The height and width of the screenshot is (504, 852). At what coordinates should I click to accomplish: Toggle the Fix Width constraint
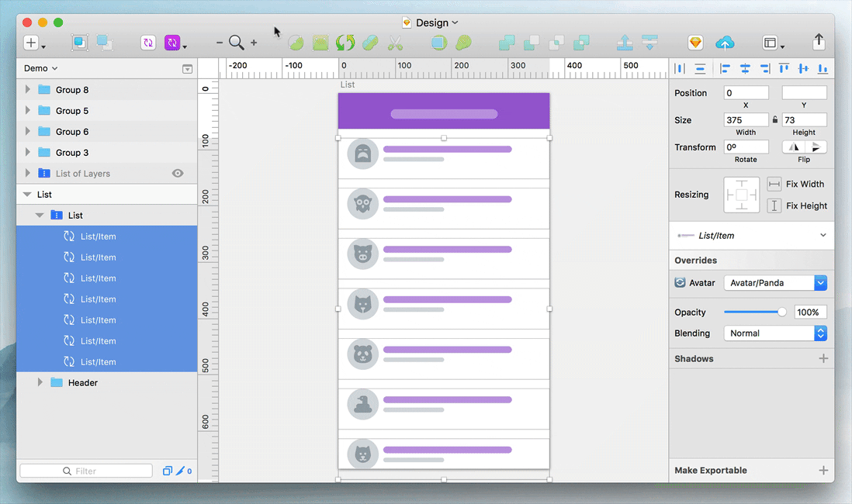point(774,185)
